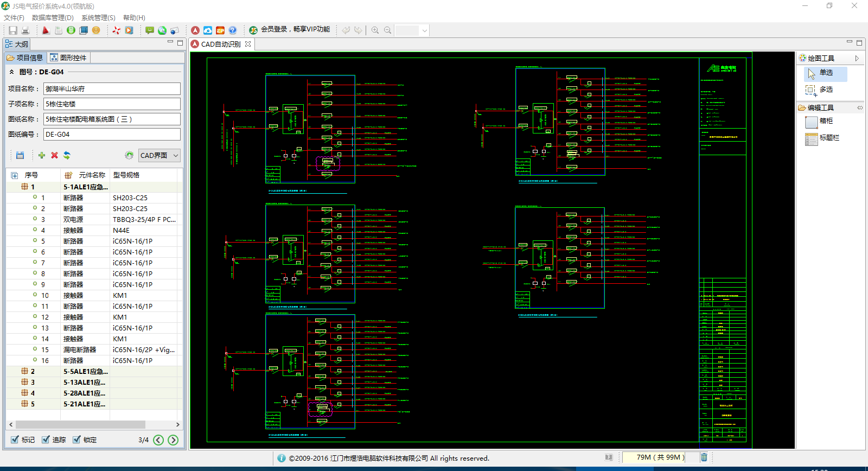868x471 pixels.
Task: Choose the 标题栏 title bar tool
Action: [x=828, y=138]
